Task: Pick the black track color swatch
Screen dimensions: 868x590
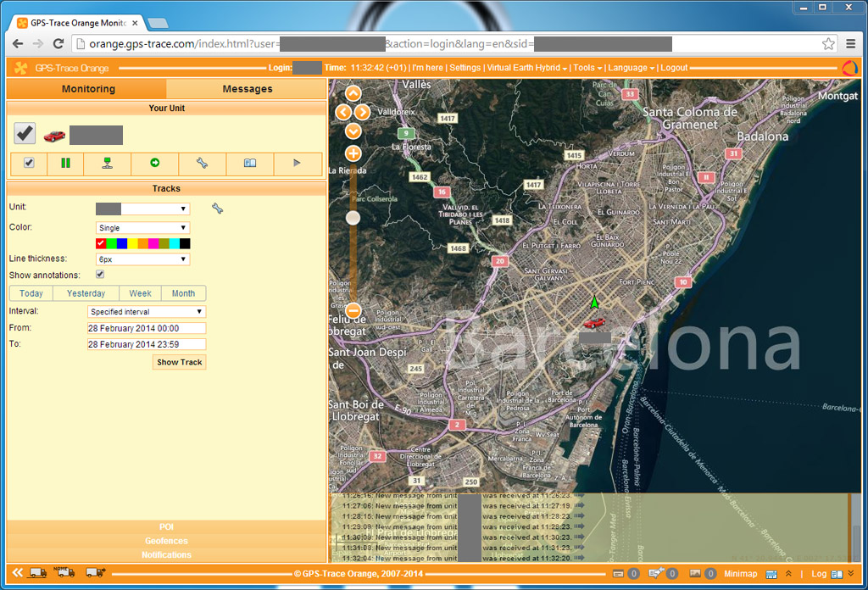Action: tap(185, 243)
